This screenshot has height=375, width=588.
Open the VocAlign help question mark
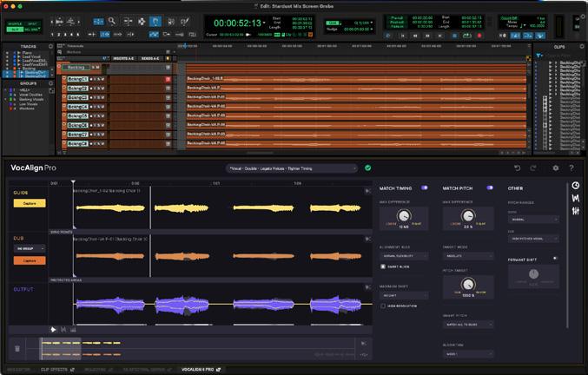[571, 168]
